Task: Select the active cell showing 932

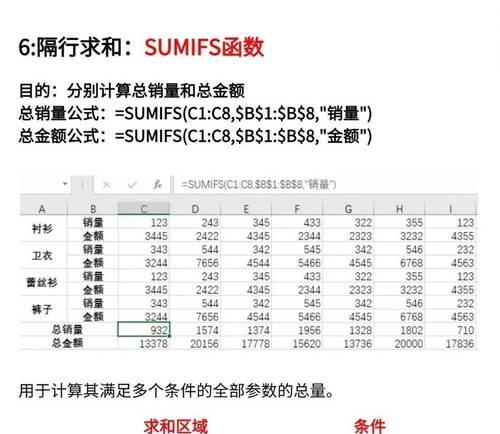Action: 144,330
